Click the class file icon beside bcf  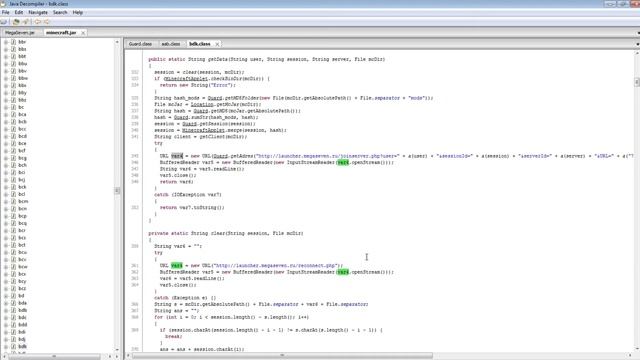[13, 151]
